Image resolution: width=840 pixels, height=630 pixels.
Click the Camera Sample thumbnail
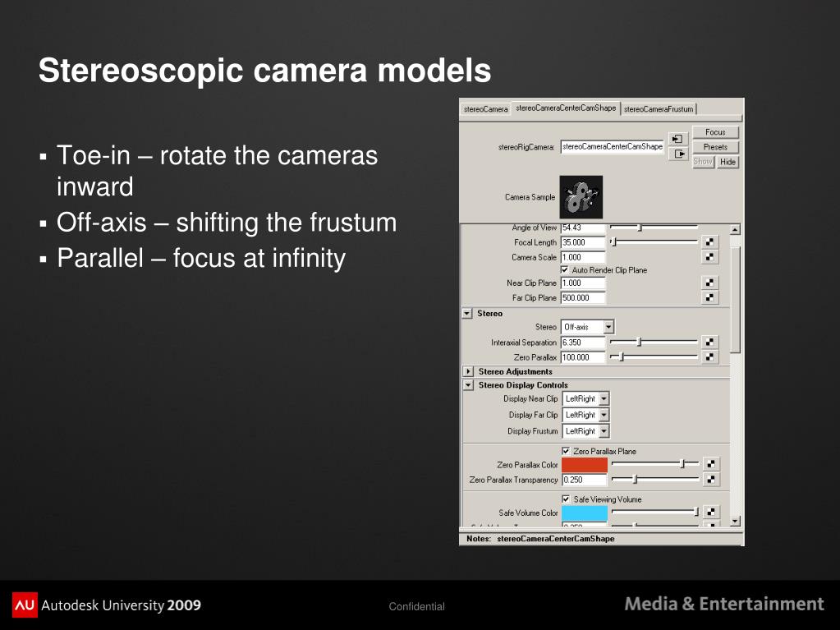click(581, 197)
